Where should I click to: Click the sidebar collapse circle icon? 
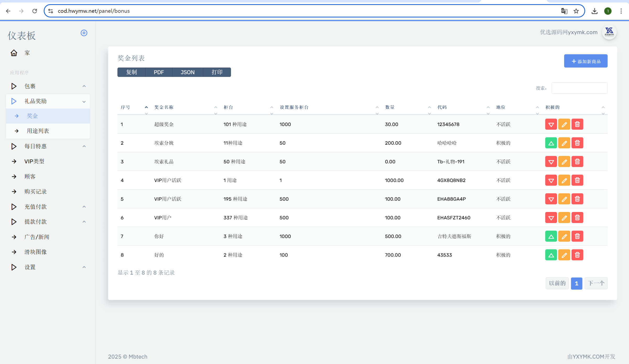coord(84,33)
